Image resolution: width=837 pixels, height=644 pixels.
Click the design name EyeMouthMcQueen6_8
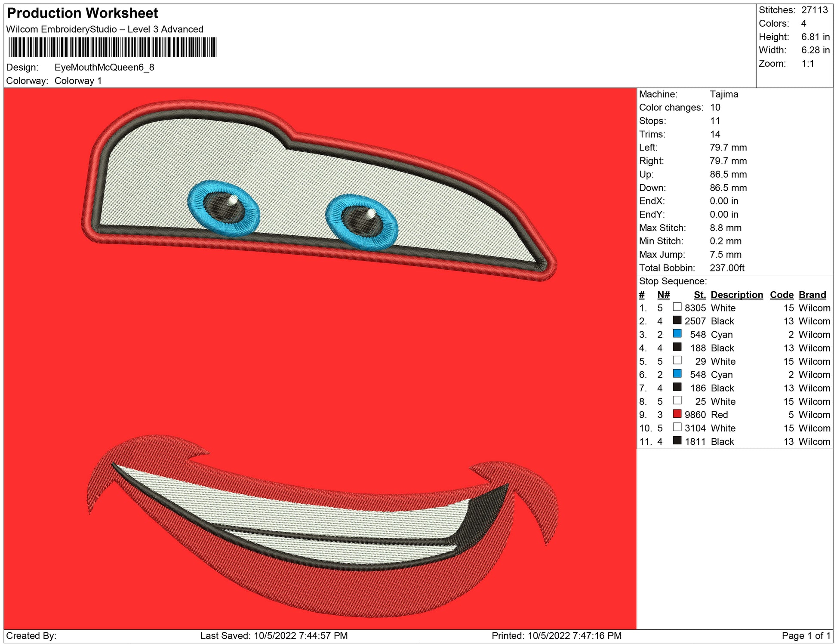(x=104, y=68)
